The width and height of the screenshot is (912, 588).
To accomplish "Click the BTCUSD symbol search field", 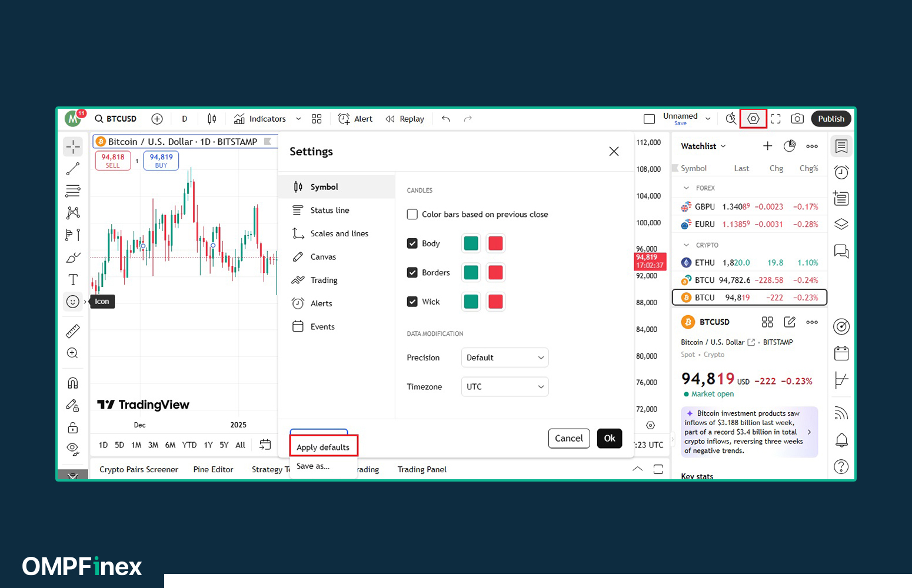I will pyautogui.click(x=116, y=119).
